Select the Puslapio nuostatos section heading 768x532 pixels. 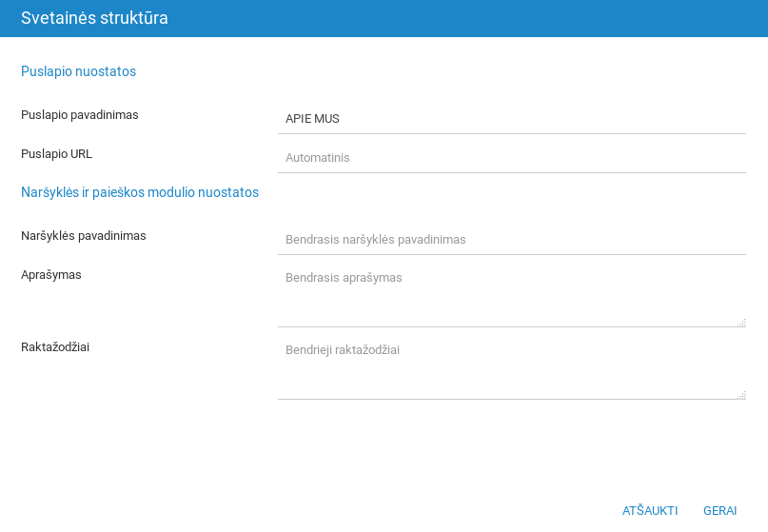click(x=78, y=71)
